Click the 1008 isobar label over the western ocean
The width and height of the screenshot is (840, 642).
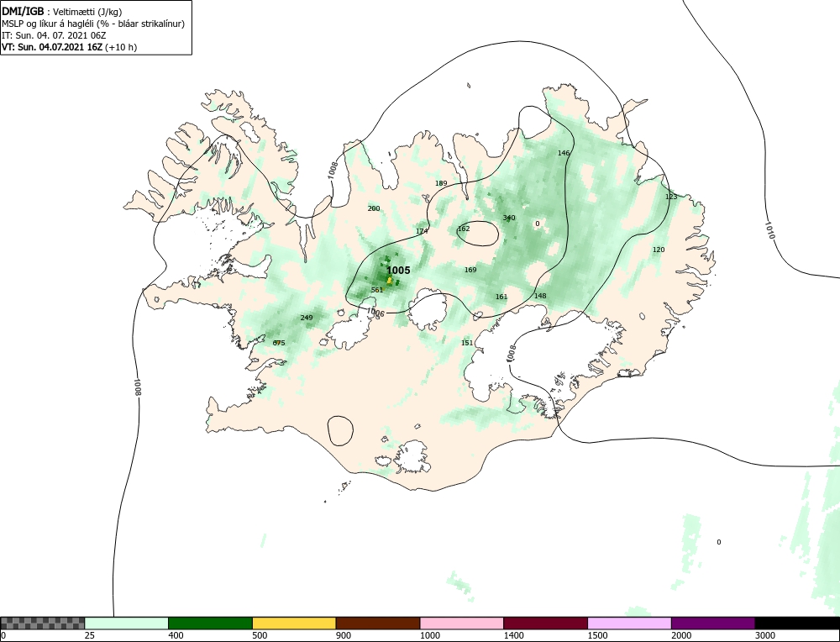(x=137, y=387)
